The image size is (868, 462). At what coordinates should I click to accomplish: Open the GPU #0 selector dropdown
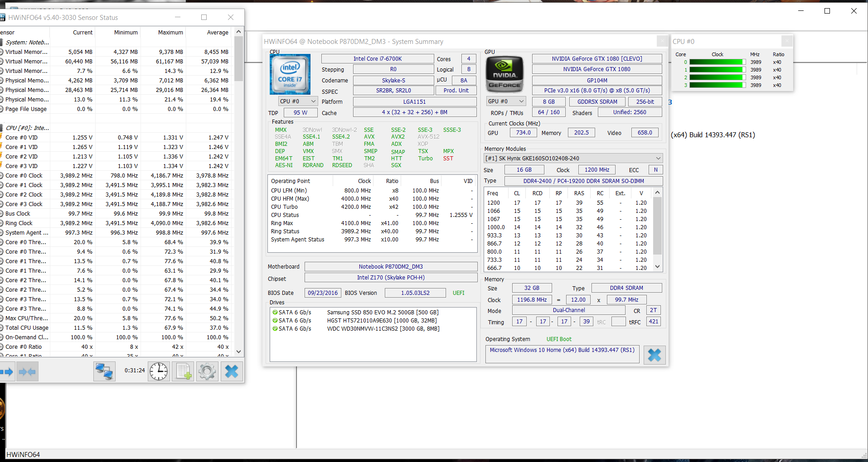pyautogui.click(x=505, y=101)
